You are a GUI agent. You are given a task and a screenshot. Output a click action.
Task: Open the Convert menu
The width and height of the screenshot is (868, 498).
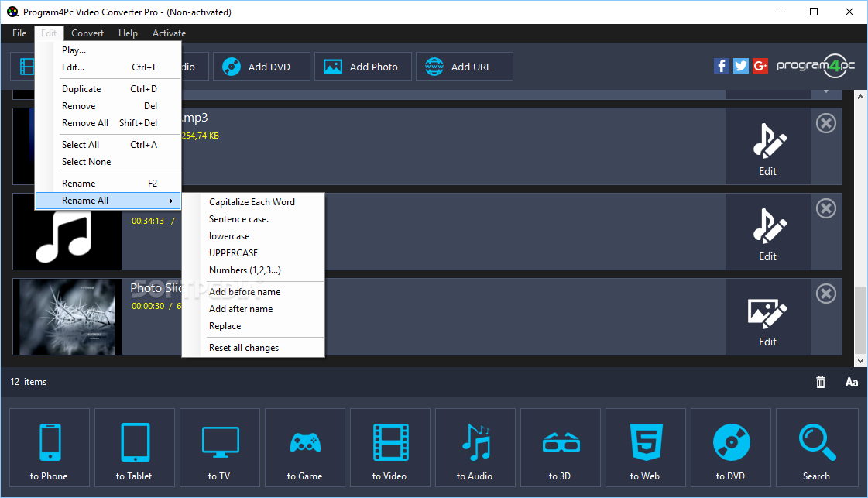(87, 33)
